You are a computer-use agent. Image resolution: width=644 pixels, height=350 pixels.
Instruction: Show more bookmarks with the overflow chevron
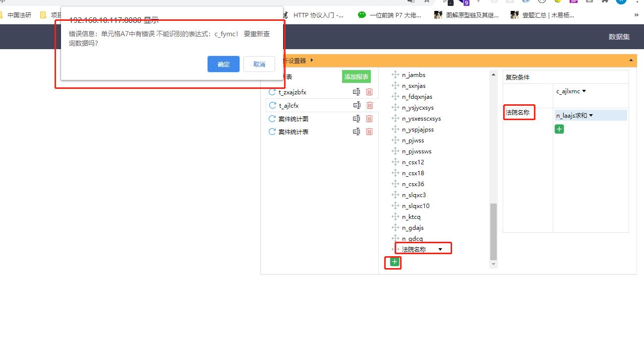tap(637, 15)
